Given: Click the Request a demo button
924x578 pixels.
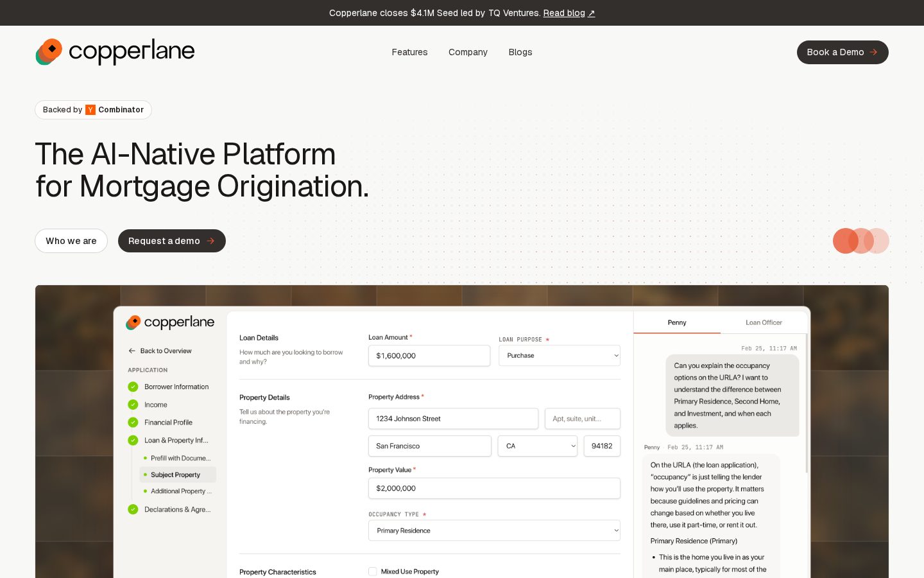Looking at the screenshot, I should (x=172, y=241).
